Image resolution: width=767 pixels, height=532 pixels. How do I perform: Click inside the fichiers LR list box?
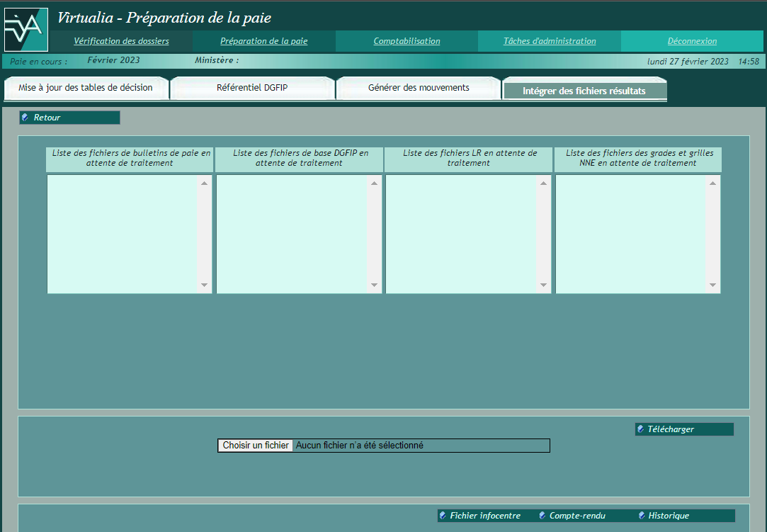(461, 234)
